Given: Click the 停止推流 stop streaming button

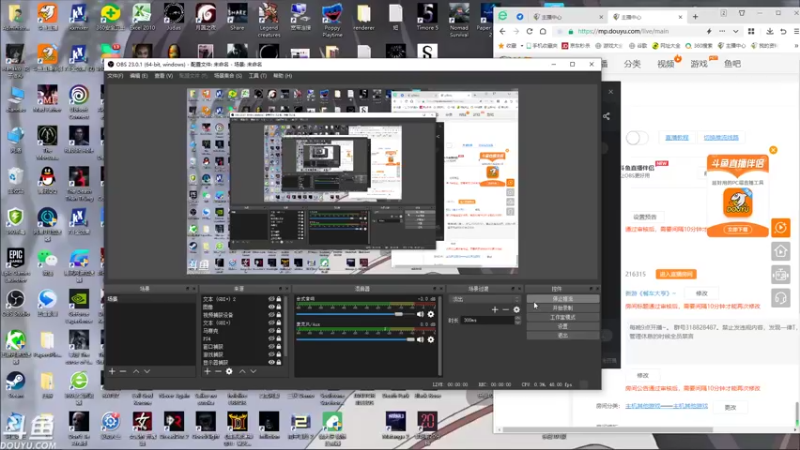Looking at the screenshot, I should (562, 299).
